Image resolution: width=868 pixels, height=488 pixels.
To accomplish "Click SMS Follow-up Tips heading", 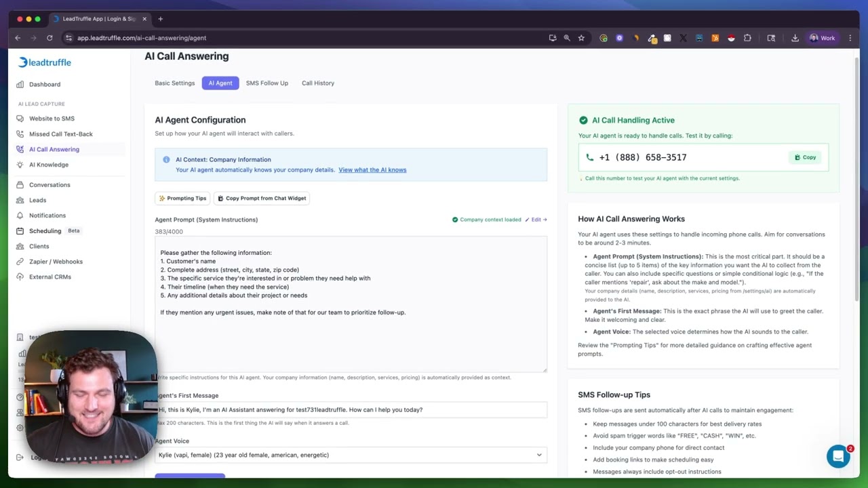I will coord(614,394).
